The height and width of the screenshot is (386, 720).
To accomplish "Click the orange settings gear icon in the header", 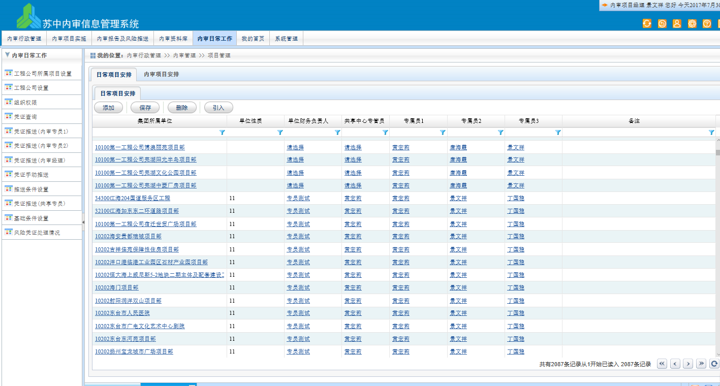I will tap(692, 23).
